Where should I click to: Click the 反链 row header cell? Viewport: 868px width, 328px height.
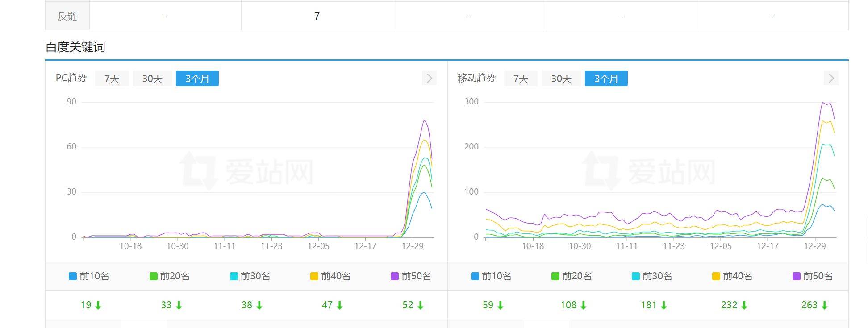[x=67, y=16]
